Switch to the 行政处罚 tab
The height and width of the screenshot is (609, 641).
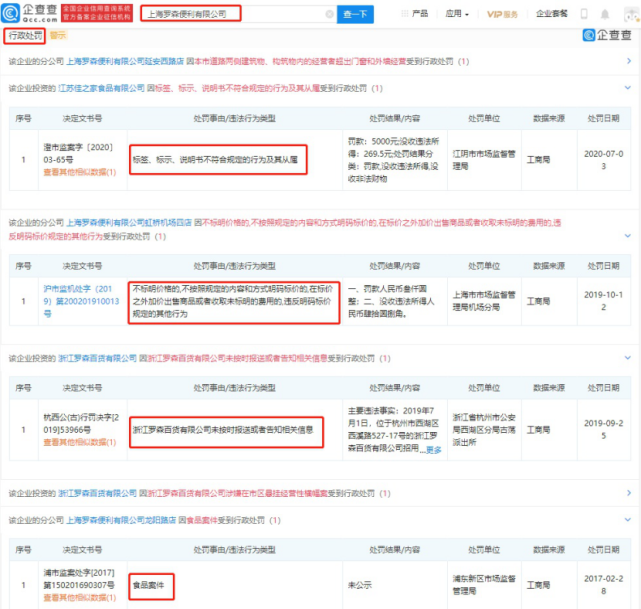click(x=23, y=36)
